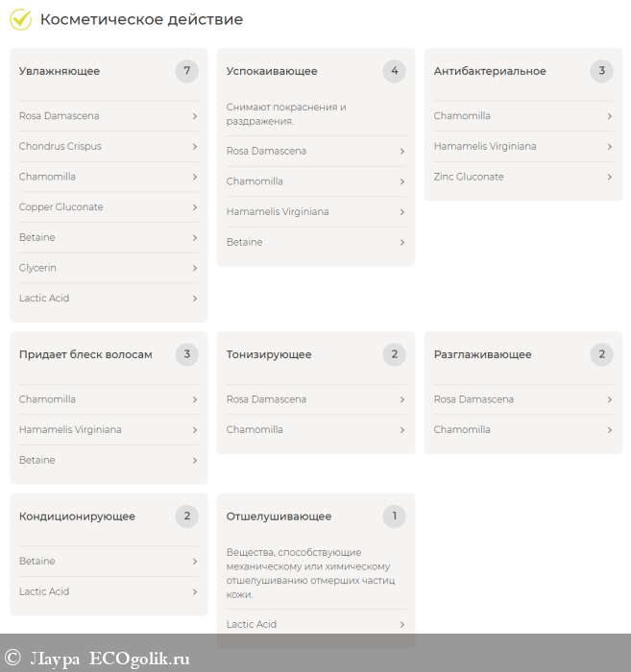Click the count badge 4 on Успокаивающее
This screenshot has width=631, height=672.
[x=394, y=71]
